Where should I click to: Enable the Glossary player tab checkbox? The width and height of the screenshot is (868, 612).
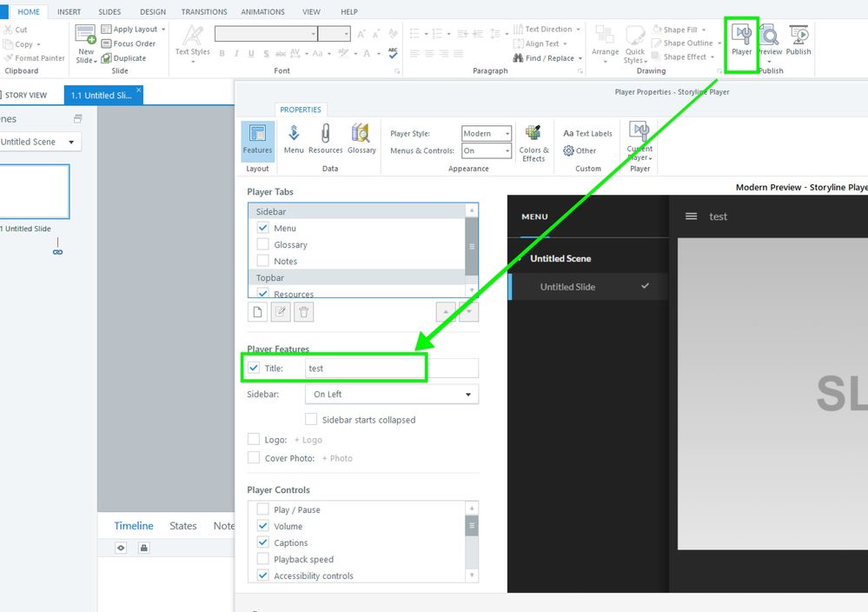point(263,245)
